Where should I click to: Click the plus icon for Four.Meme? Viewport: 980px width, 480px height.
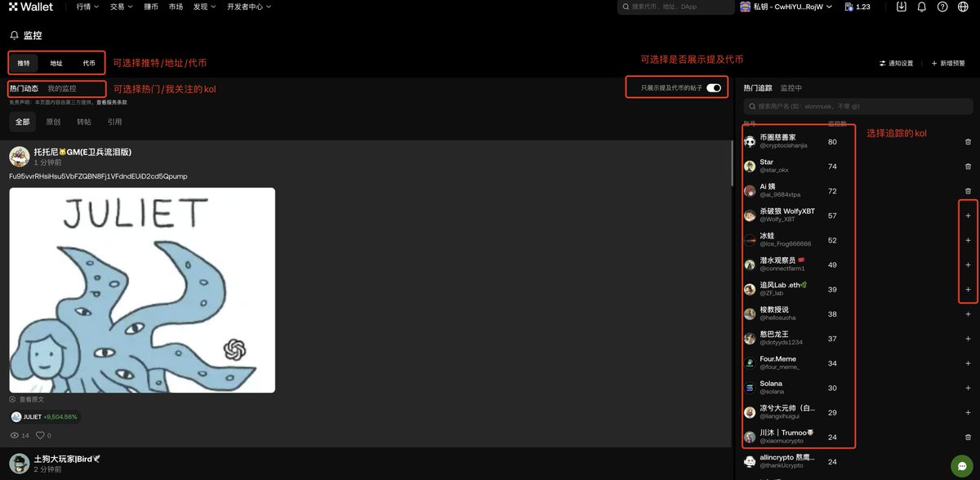click(968, 362)
